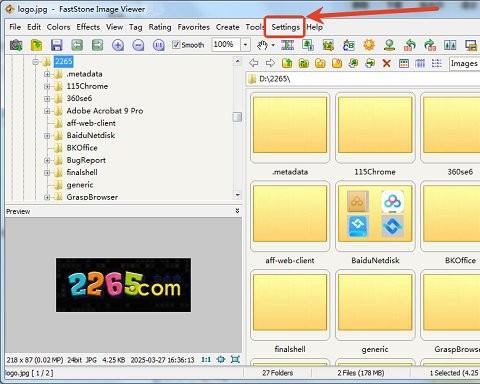Click the fit-to-window icon beside 1:1 in preview bar
Image resolution: width=480 pixels, height=384 pixels.
click(221, 359)
